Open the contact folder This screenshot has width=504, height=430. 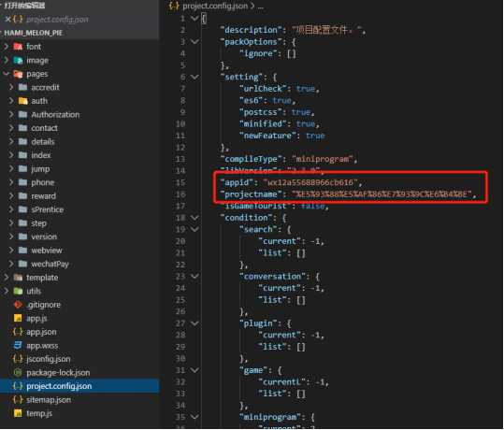[x=44, y=128]
